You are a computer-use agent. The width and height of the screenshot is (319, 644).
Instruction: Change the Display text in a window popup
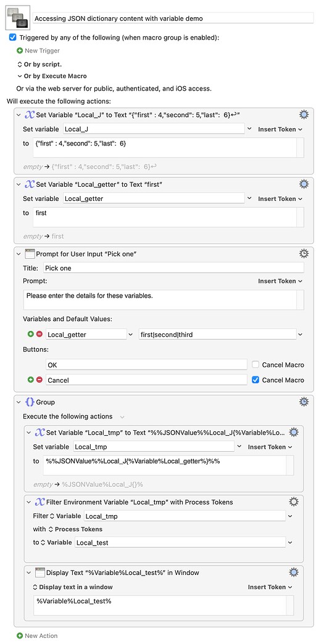pyautogui.click(x=72, y=587)
